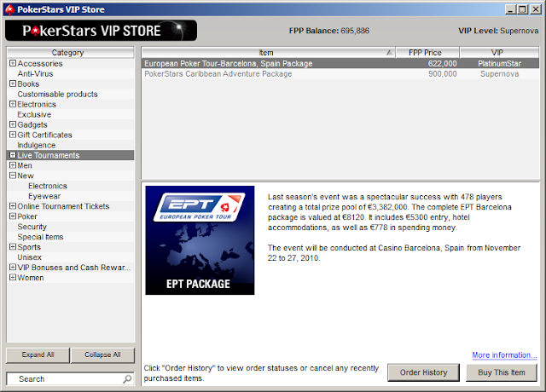Open Electronics under New
546x392 pixels.
(48, 186)
